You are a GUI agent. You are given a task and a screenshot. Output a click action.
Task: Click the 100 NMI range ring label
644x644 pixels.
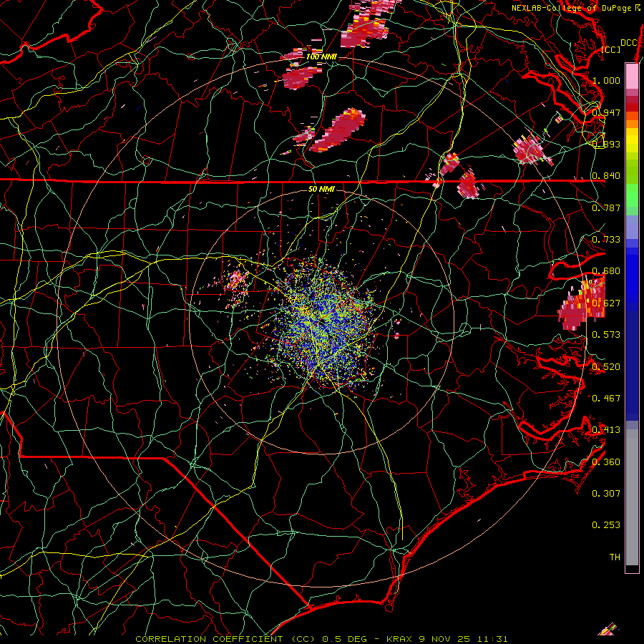(x=321, y=57)
